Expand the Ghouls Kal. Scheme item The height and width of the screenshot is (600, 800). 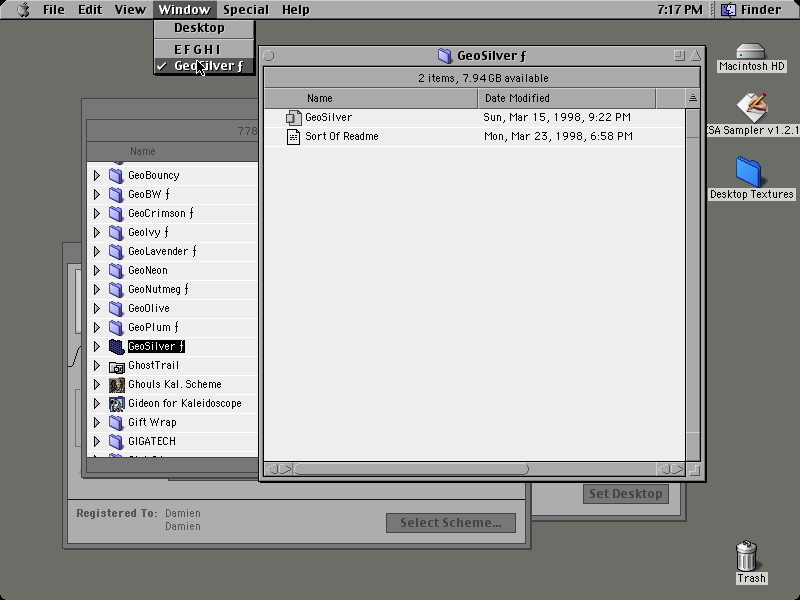tap(96, 384)
